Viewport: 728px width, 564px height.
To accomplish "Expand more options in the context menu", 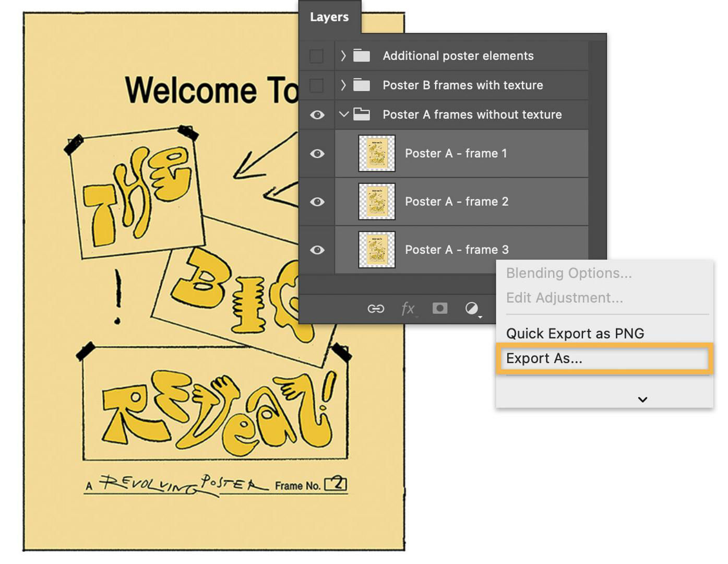I will (x=642, y=399).
